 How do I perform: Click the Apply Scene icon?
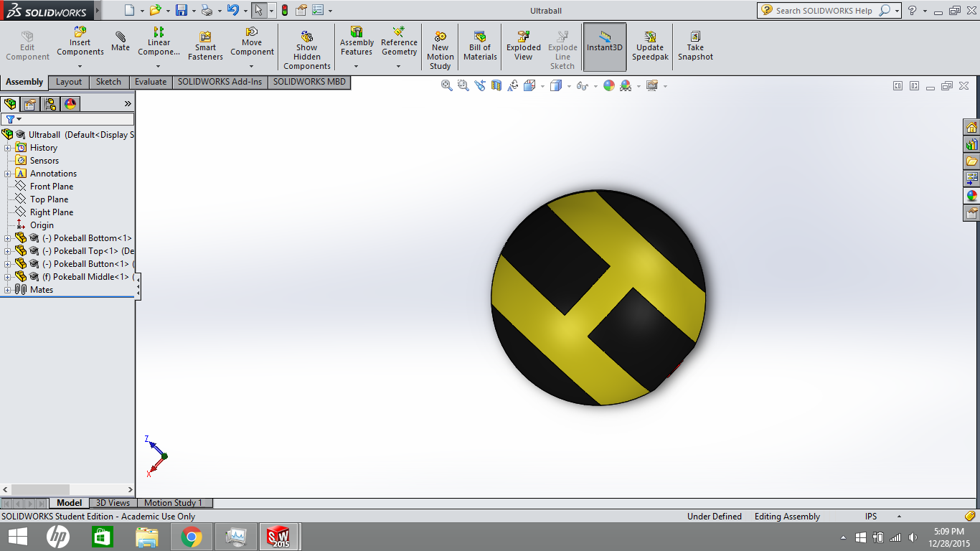[x=626, y=85]
